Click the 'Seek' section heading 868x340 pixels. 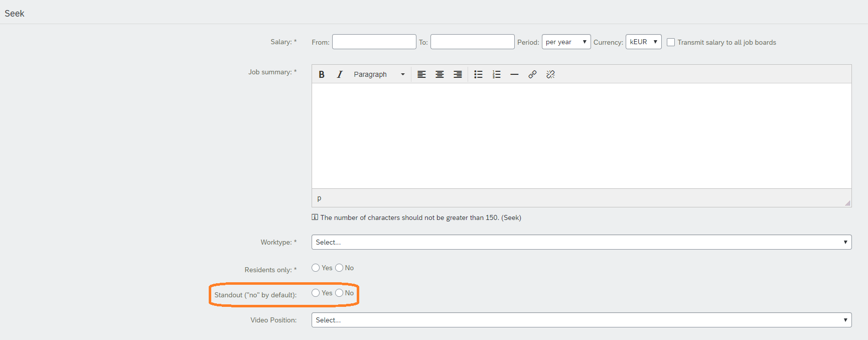coord(15,14)
